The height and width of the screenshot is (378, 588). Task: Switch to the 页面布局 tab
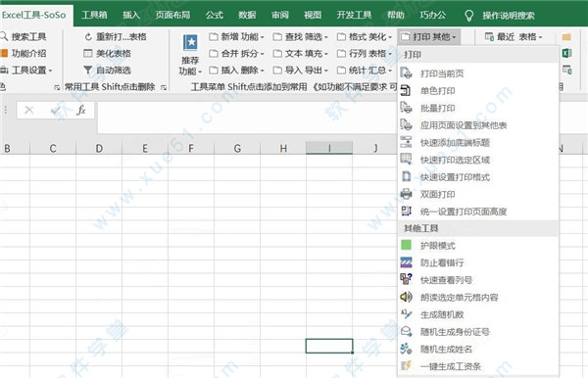pyautogui.click(x=172, y=16)
